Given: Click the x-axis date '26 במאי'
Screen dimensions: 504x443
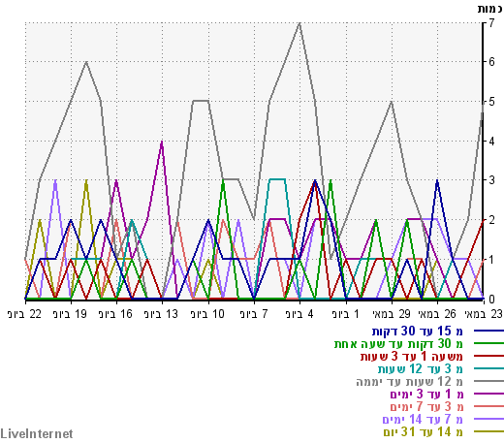Looking at the screenshot, I should click(437, 314).
